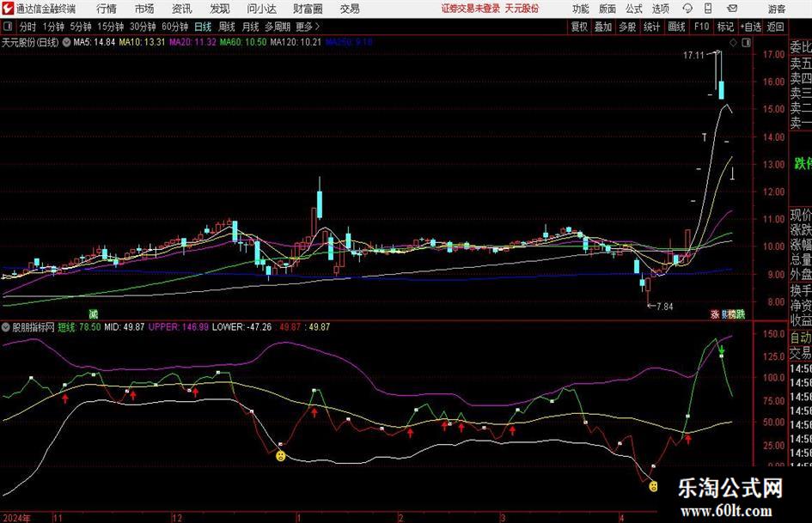Screen dimensions: 812x523
Task: Switch to the 周线 period tab
Action: (x=227, y=27)
